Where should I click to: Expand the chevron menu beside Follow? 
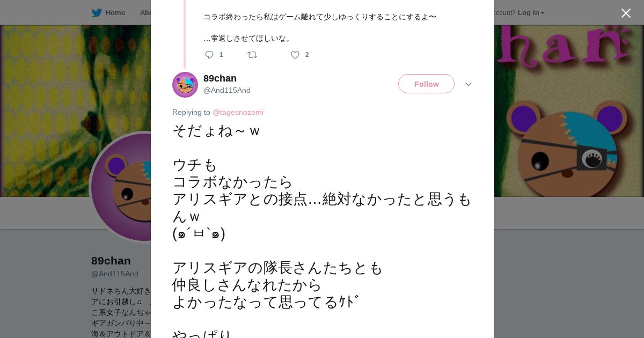[x=469, y=84]
